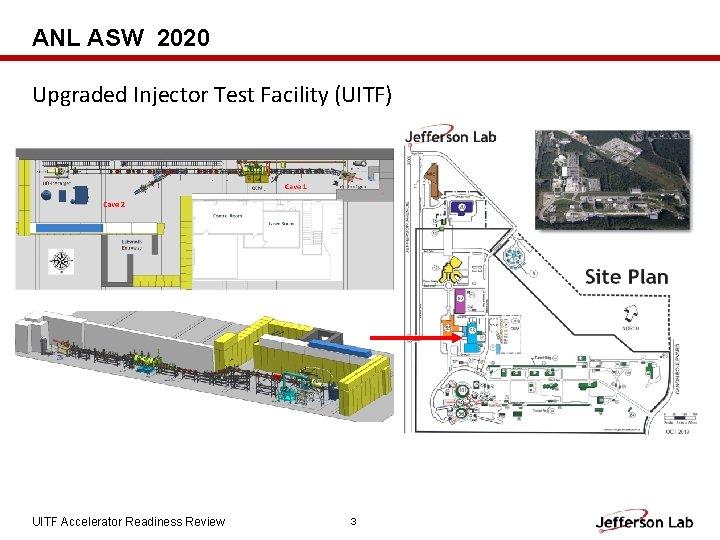720x540 pixels.
Task: Click the purple building on the site plan
Action: pos(460,301)
